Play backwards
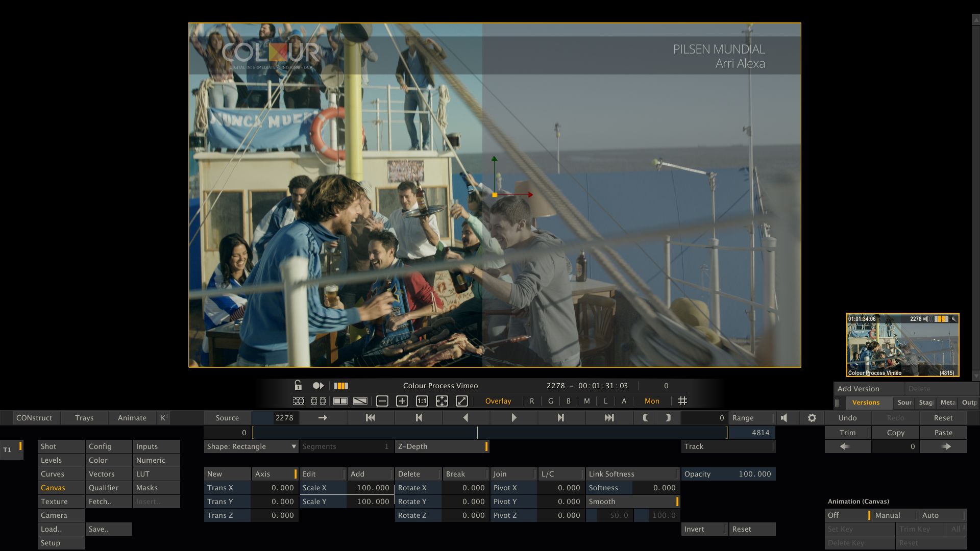Screen dimensions: 980x551 coord(466,418)
